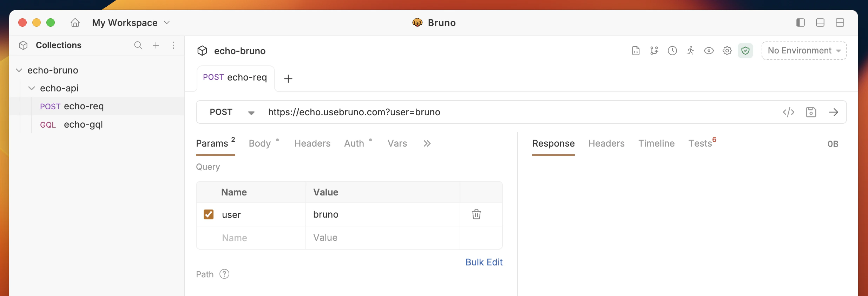Open the collection runner icon

[x=690, y=51]
